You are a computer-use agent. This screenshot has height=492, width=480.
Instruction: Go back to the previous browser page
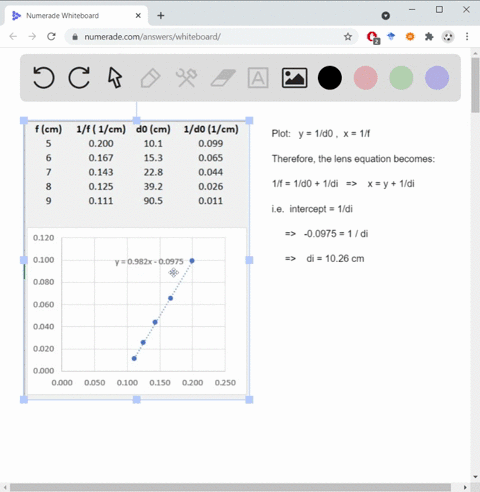click(x=13, y=36)
